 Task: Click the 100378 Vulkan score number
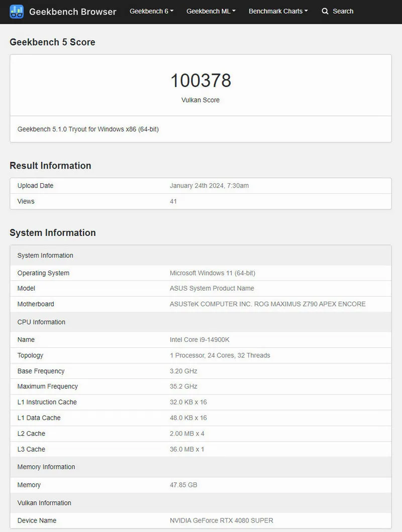(200, 80)
